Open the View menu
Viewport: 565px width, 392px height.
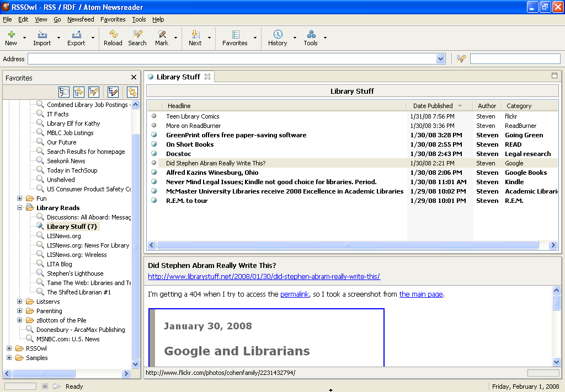click(x=41, y=19)
